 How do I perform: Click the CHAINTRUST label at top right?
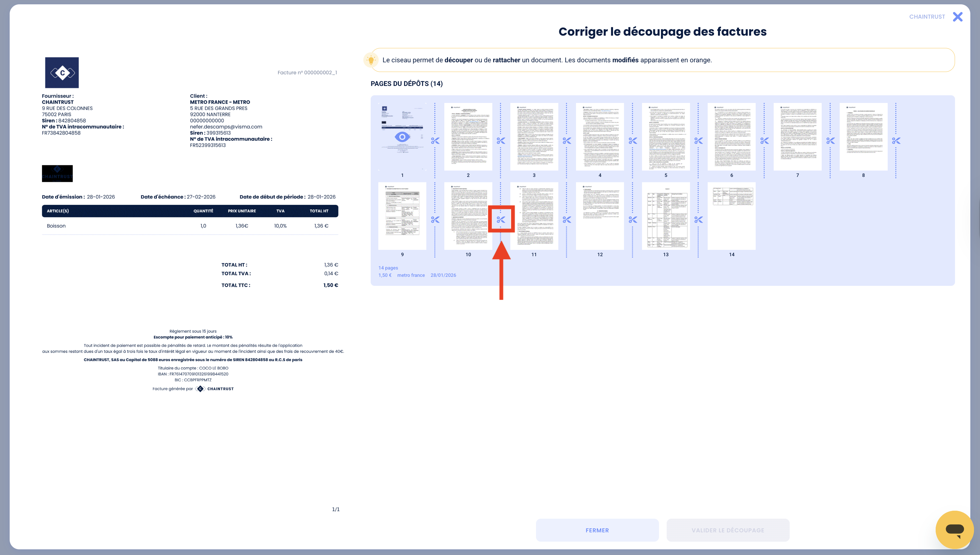pos(927,17)
